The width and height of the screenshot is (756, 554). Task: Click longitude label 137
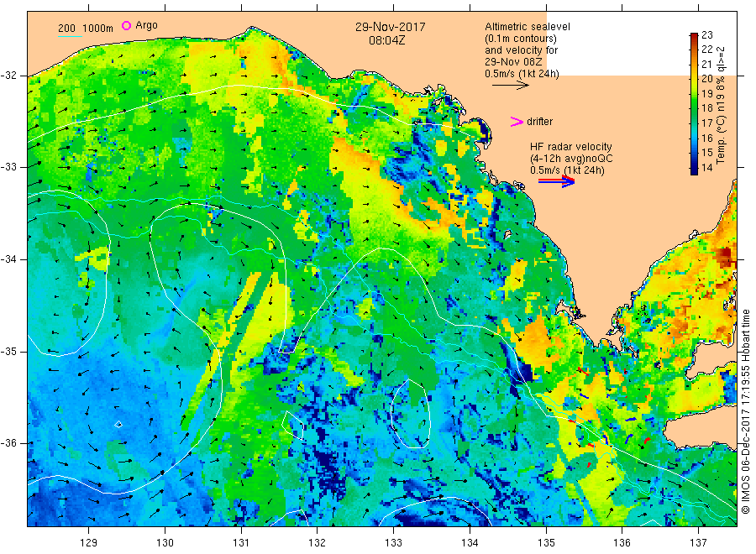(x=698, y=543)
